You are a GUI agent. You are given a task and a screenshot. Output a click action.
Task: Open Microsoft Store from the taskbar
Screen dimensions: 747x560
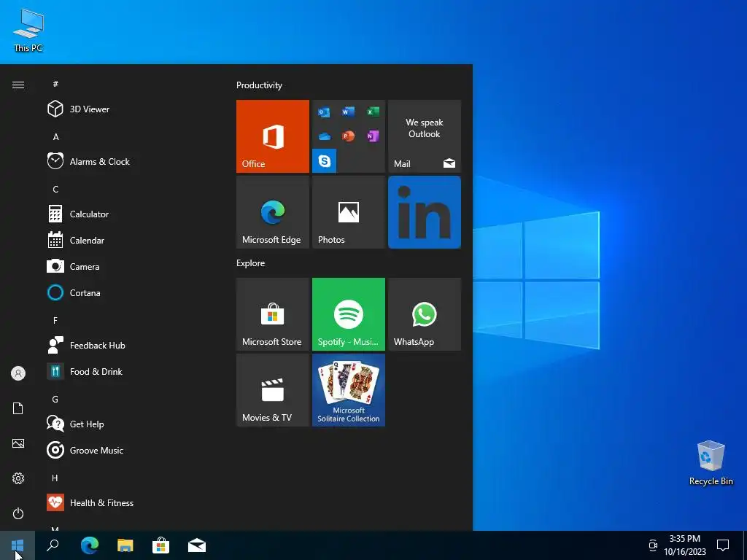[161, 545]
